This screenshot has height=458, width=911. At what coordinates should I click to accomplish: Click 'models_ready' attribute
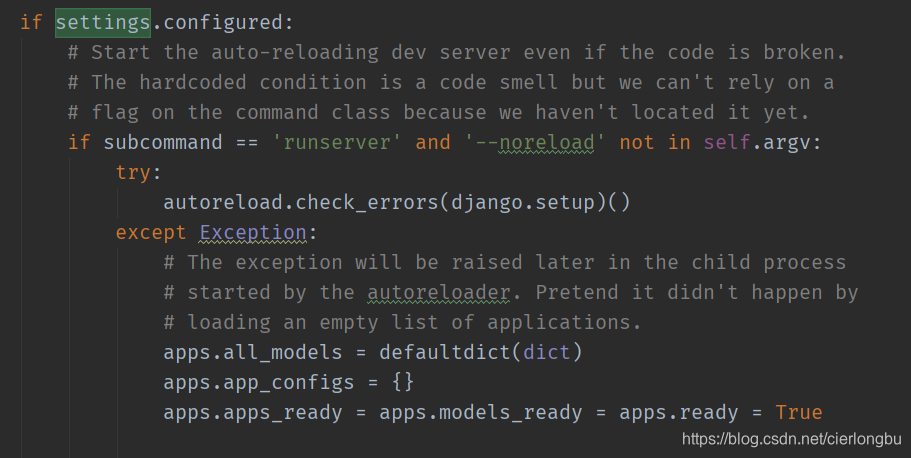(511, 413)
